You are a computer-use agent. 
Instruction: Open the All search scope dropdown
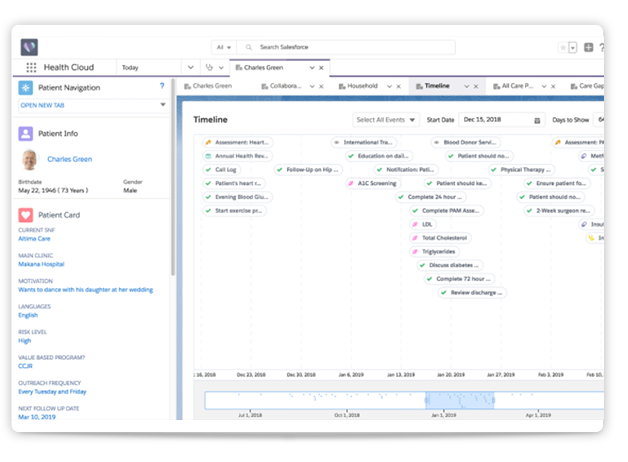(x=224, y=47)
